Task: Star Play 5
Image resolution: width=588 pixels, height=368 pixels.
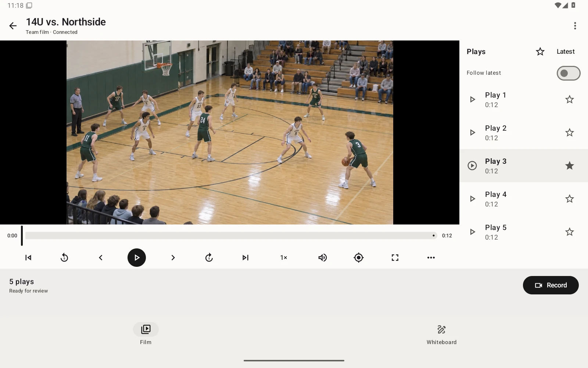Action: pyautogui.click(x=570, y=232)
